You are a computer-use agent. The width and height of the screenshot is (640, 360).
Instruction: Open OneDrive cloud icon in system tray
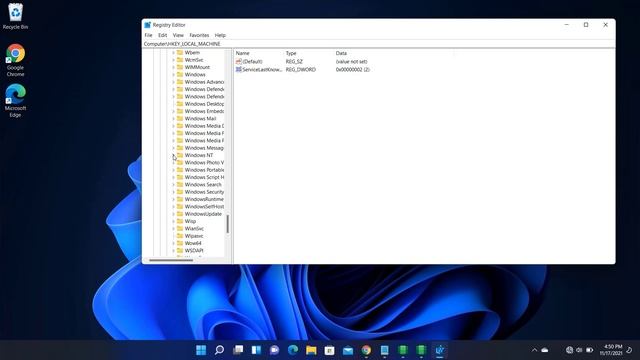click(545, 350)
